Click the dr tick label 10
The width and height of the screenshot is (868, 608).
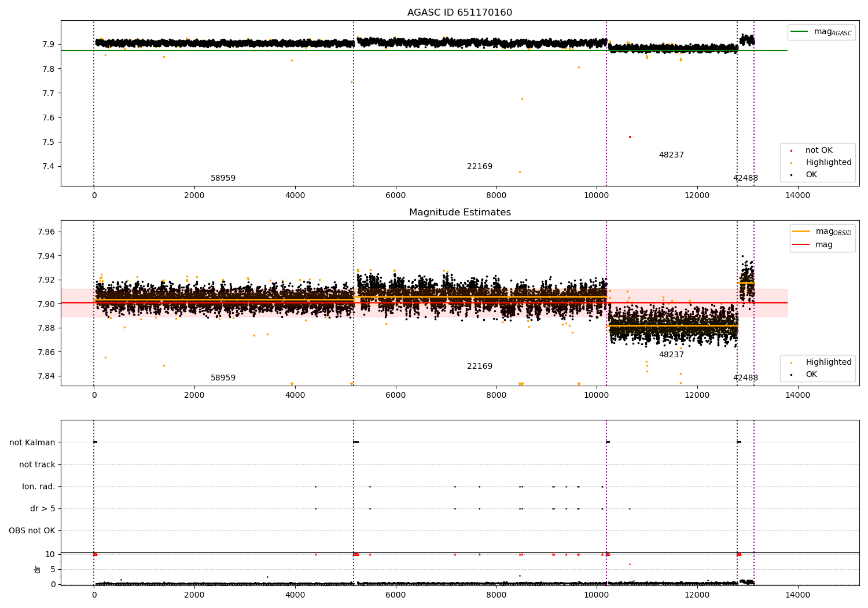[x=50, y=555]
